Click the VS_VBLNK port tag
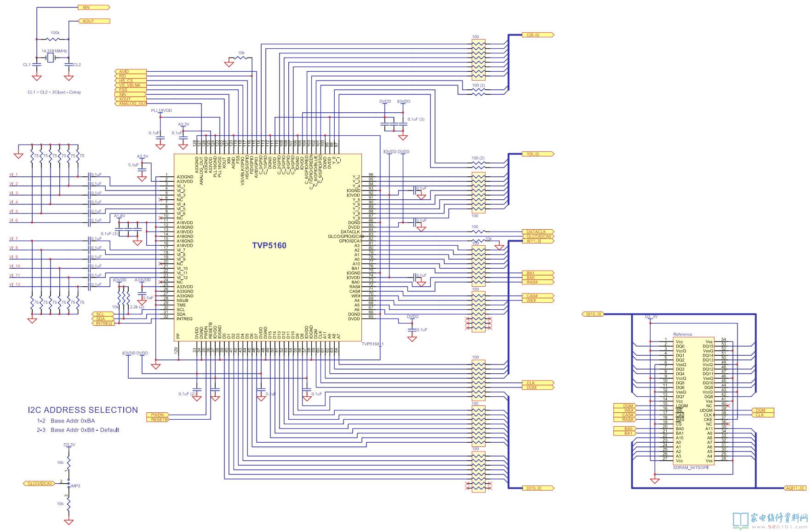Viewport: 812px width, 532px height. pos(131,85)
